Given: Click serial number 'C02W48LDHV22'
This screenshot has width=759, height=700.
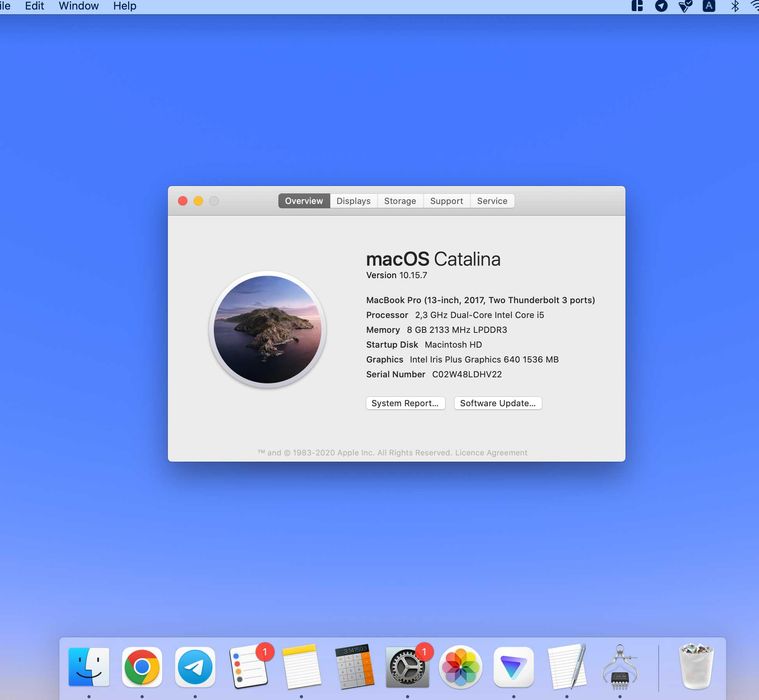Looking at the screenshot, I should (x=467, y=374).
